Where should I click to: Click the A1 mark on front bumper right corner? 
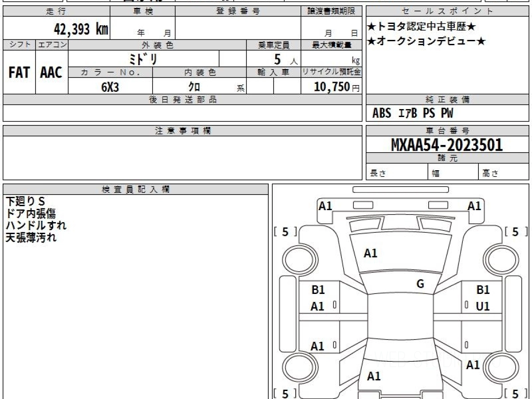tap(474, 206)
